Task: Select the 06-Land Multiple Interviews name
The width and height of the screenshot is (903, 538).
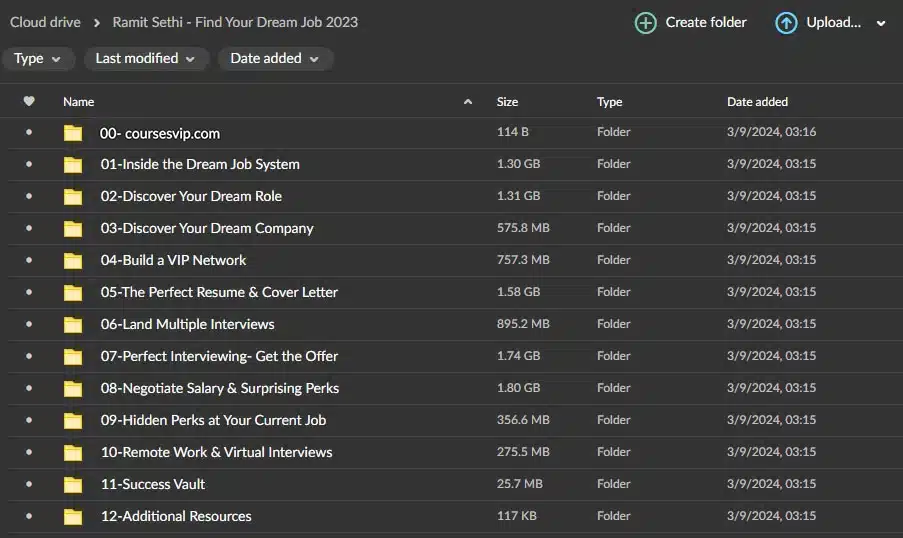Action: coord(187,324)
